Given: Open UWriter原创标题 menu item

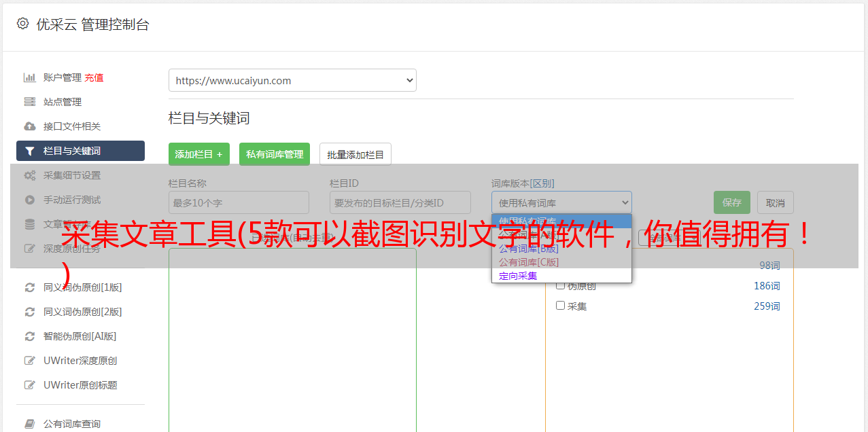Looking at the screenshot, I should coord(80,385).
